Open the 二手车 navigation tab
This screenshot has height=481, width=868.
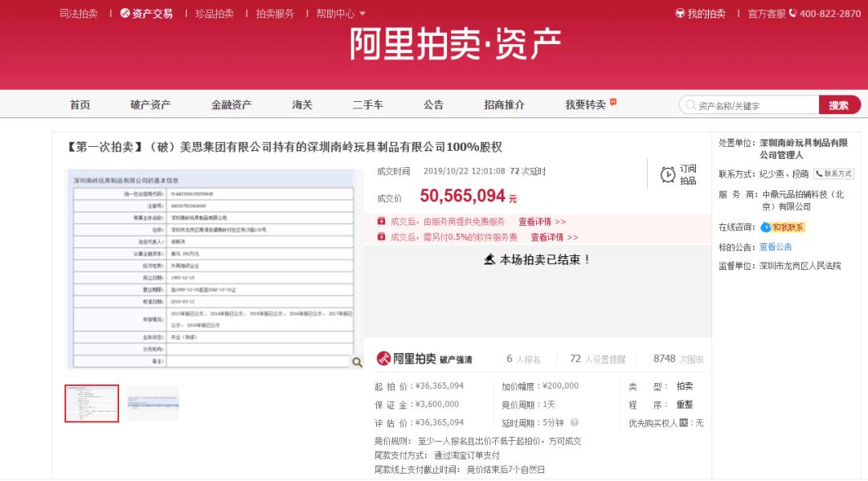pyautogui.click(x=367, y=104)
